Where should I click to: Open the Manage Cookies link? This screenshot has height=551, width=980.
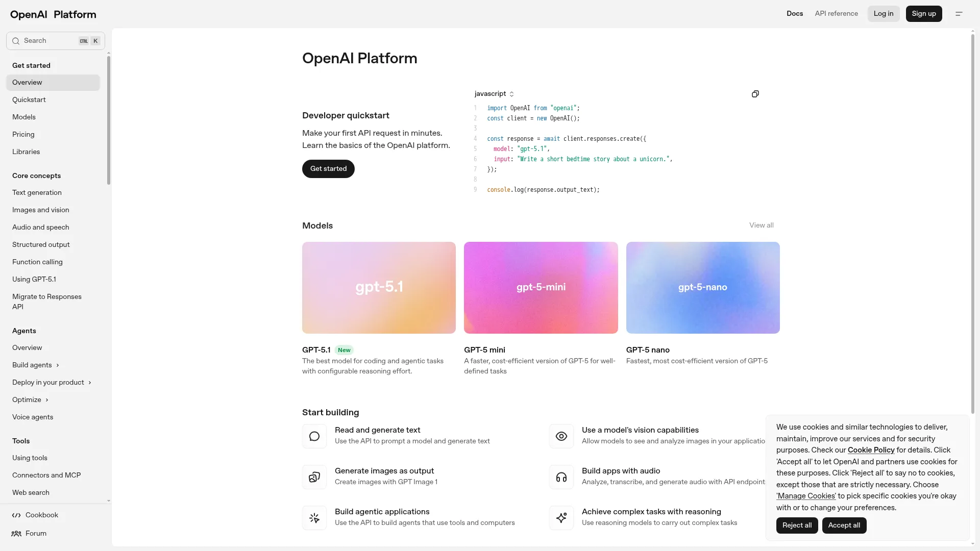coord(805,496)
